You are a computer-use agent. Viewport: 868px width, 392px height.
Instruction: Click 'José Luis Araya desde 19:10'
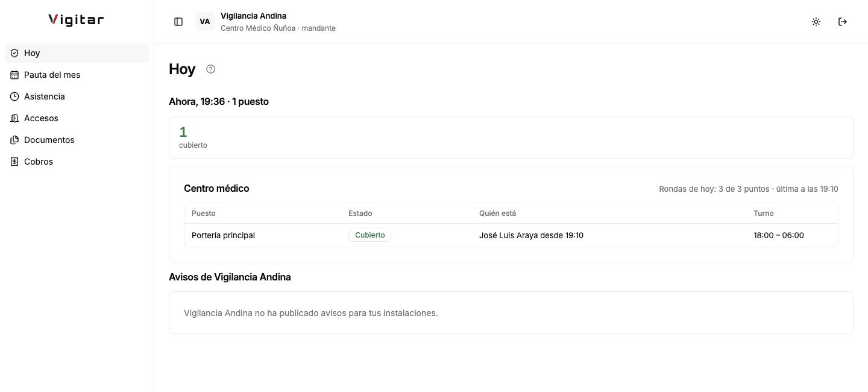click(x=531, y=235)
